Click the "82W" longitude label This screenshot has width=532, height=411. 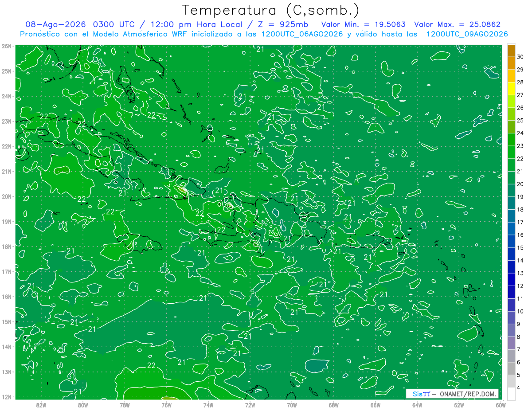(41, 405)
